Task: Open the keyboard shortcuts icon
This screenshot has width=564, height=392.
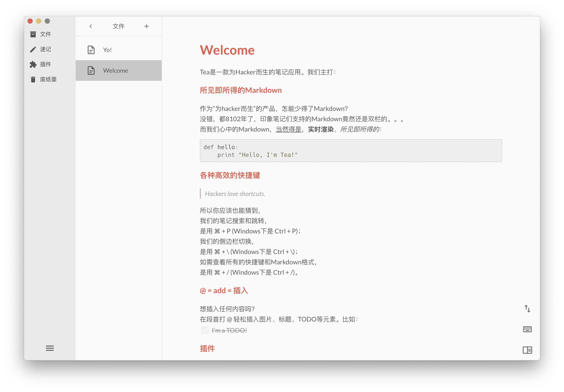Action: (x=527, y=329)
